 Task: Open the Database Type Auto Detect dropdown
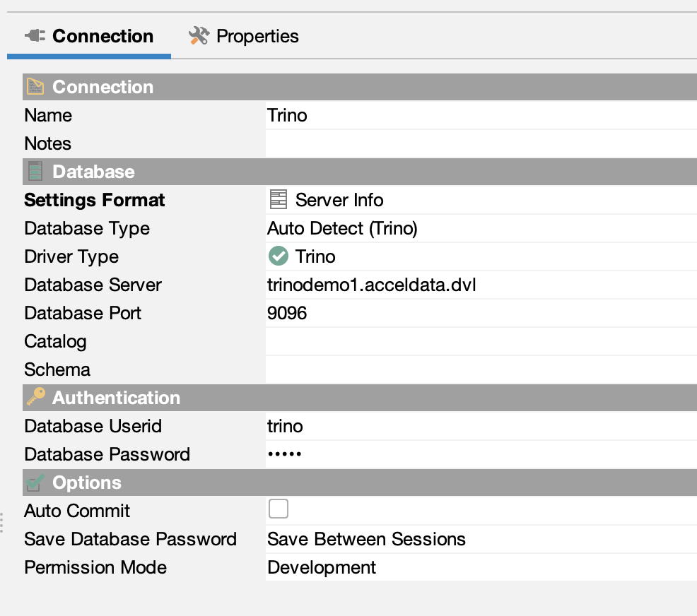[481, 228]
